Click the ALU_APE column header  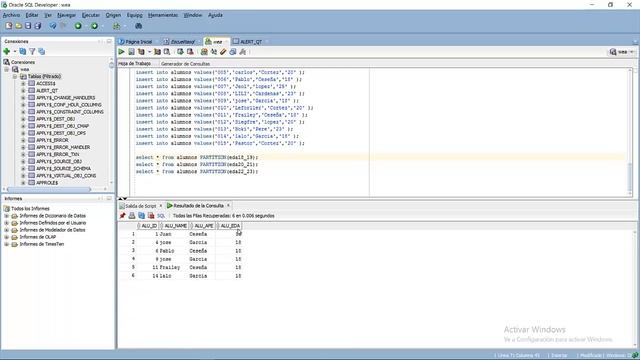pos(203,226)
